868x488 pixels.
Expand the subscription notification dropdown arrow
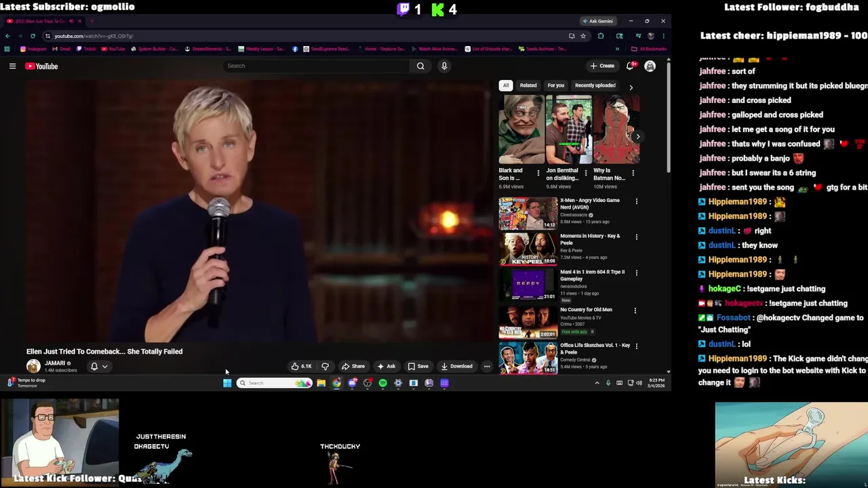pyautogui.click(x=104, y=366)
